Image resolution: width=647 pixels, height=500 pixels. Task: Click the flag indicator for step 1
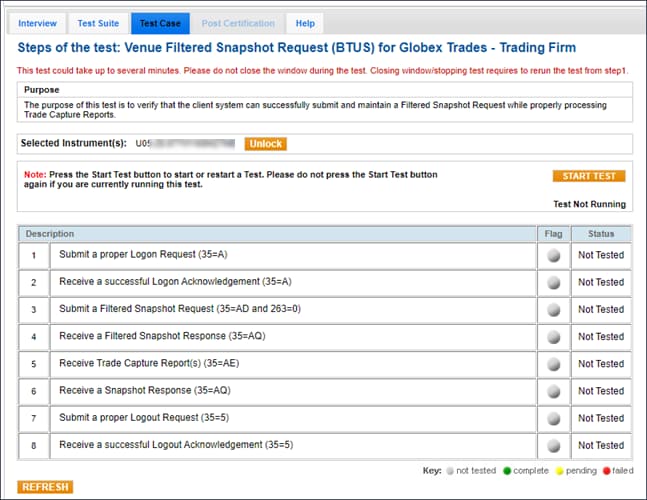(x=553, y=256)
